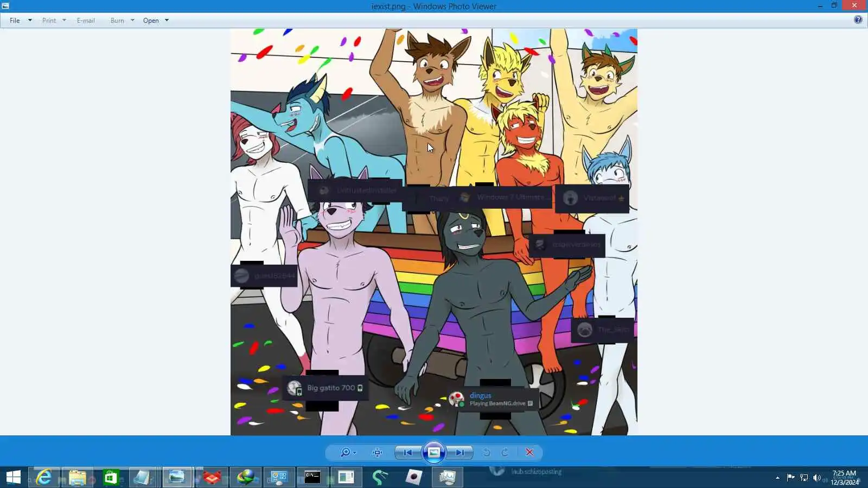Image resolution: width=868 pixels, height=488 pixels.
Task: Open the red fox-shaped taskbar app
Action: (212, 477)
